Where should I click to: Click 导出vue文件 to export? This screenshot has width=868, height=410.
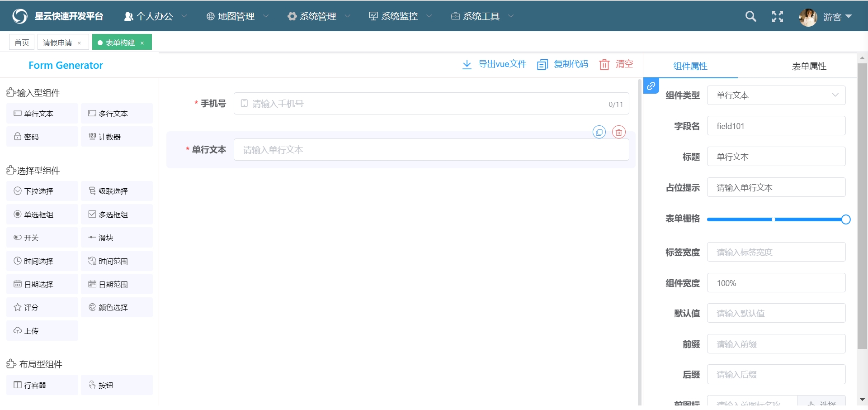494,64
